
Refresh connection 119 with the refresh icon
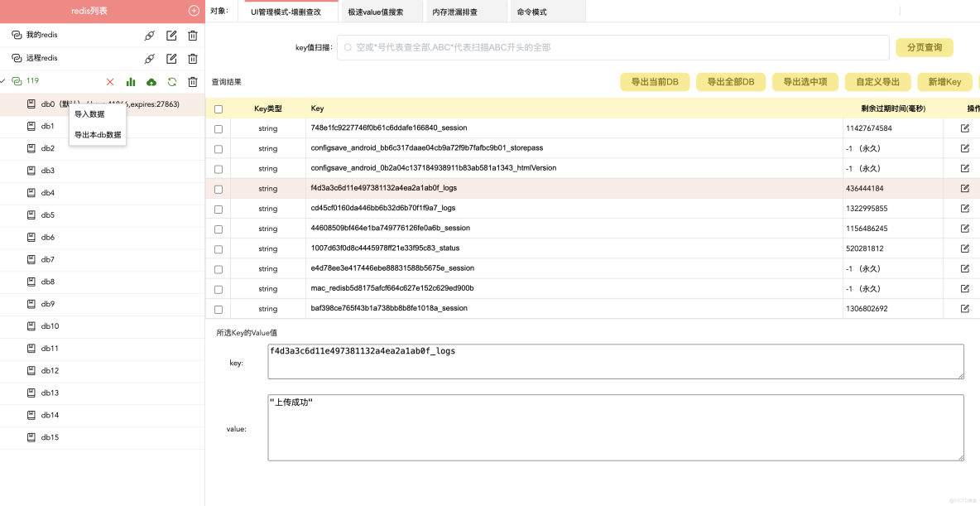[x=171, y=81]
